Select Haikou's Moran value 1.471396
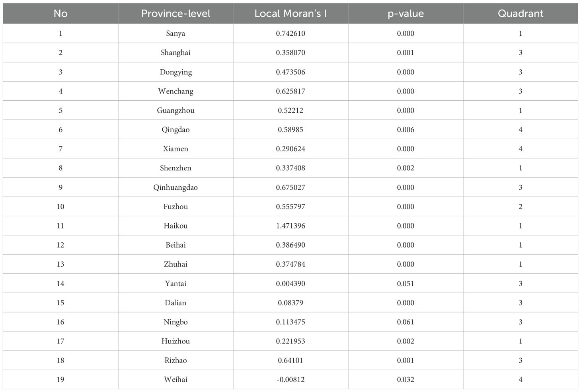Image resolution: width=581 pixels, height=392 pixels. click(290, 226)
